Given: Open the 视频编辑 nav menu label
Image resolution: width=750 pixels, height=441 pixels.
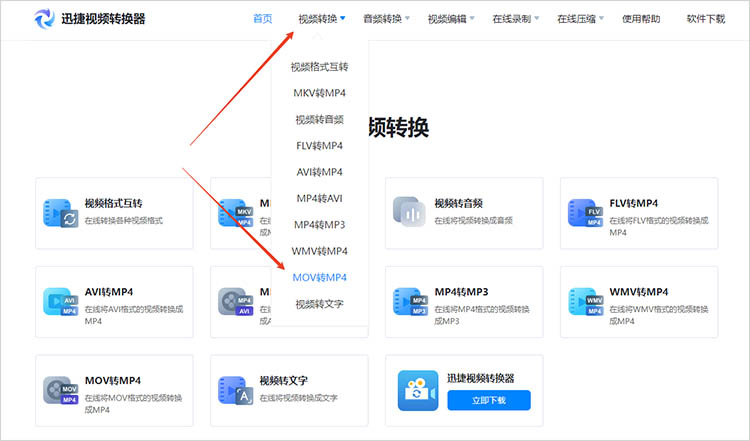Looking at the screenshot, I should [x=447, y=19].
